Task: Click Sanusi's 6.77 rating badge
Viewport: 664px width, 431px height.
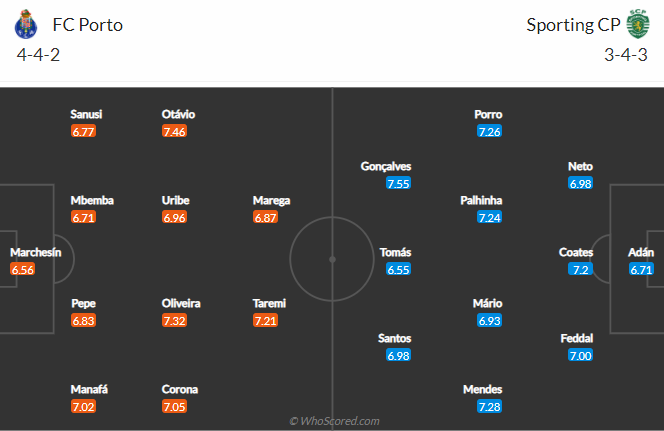Action: pyautogui.click(x=84, y=131)
